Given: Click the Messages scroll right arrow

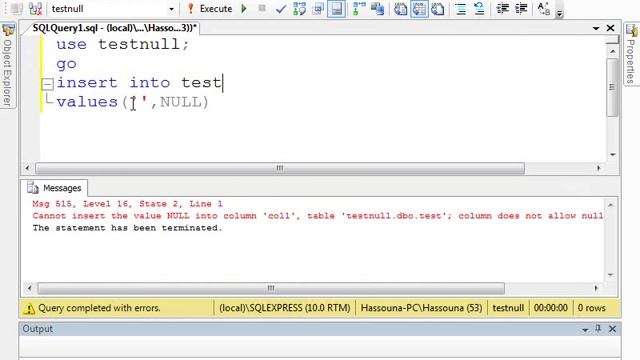Looking at the screenshot, I should point(596,288).
